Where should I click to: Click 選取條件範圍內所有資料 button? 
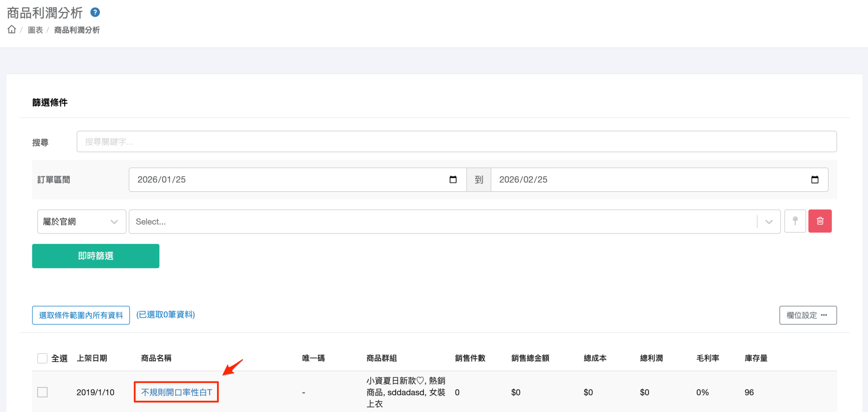(81, 315)
